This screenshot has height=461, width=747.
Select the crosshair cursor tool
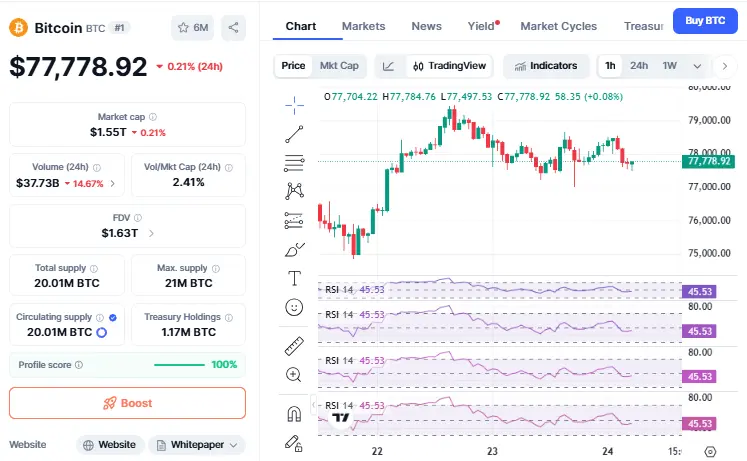click(x=294, y=105)
